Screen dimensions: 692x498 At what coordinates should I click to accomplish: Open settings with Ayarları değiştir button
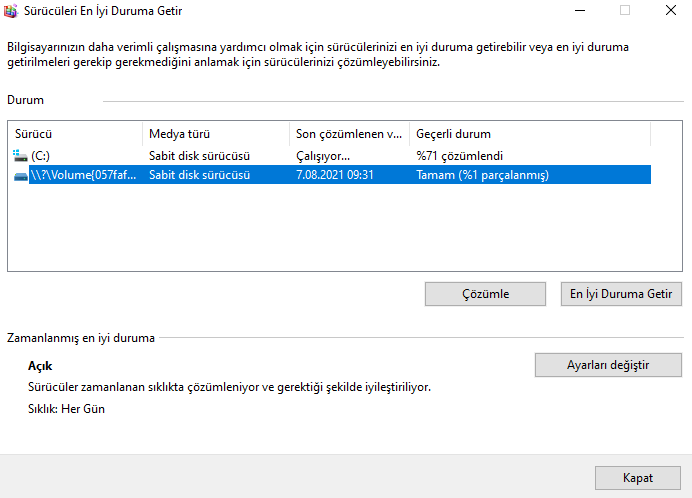pyautogui.click(x=608, y=365)
